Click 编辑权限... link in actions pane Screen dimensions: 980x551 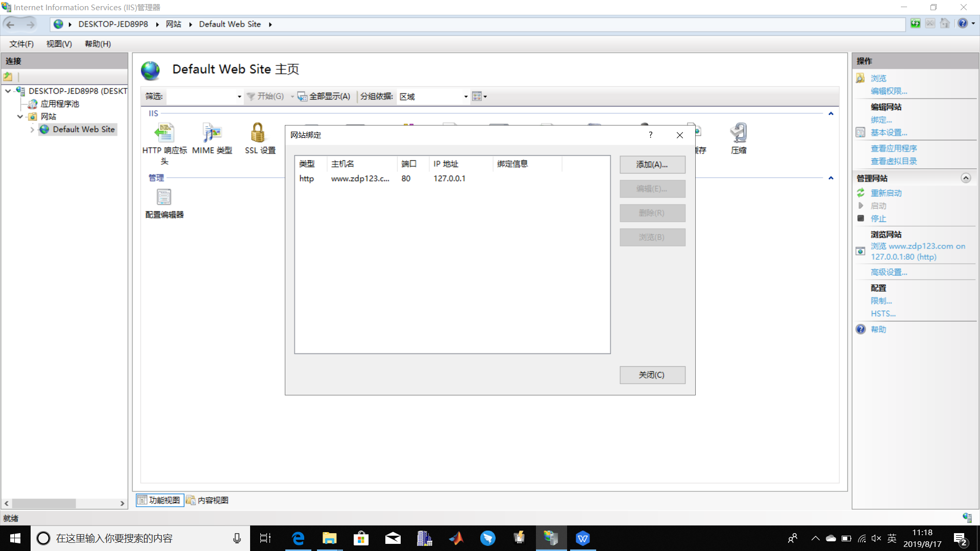click(x=889, y=91)
